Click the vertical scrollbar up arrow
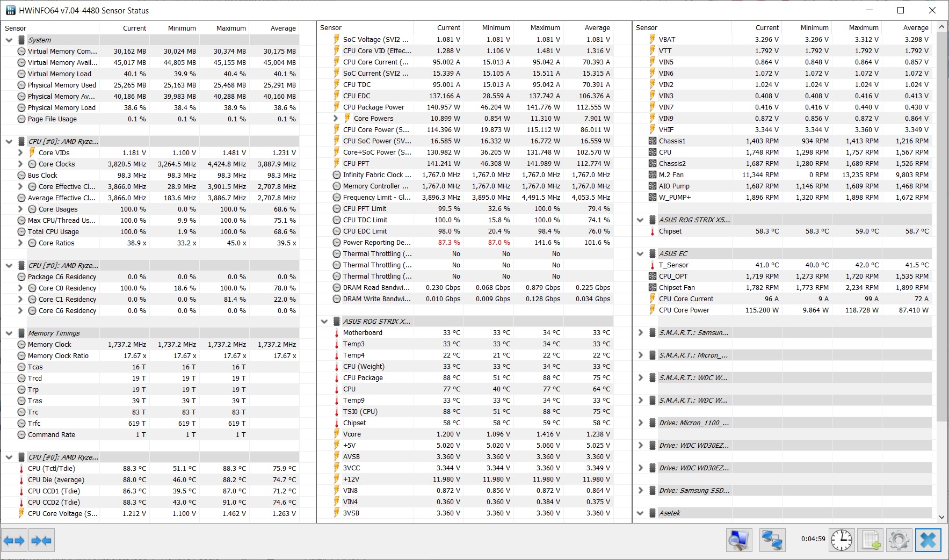This screenshot has height=560, width=949. (941, 27)
